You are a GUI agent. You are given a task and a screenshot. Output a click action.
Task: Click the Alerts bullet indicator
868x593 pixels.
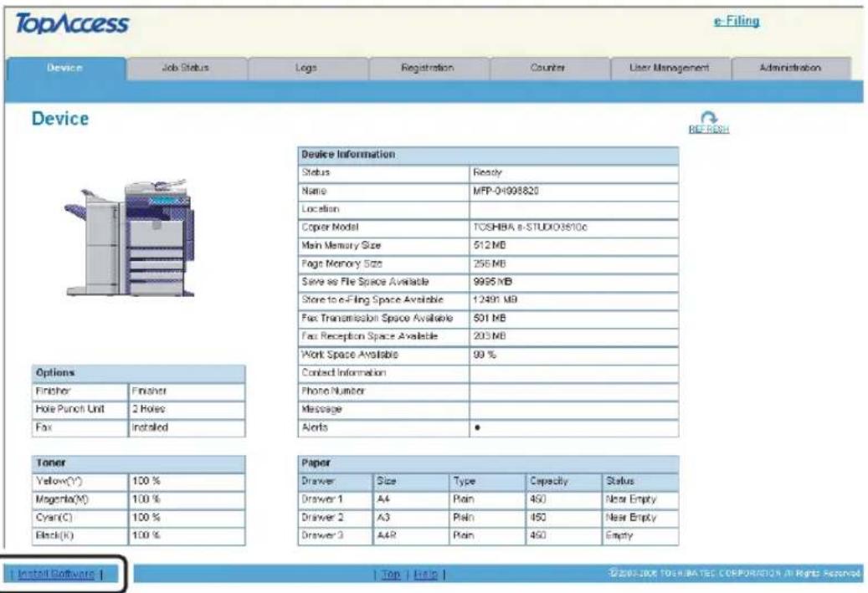pos(477,427)
